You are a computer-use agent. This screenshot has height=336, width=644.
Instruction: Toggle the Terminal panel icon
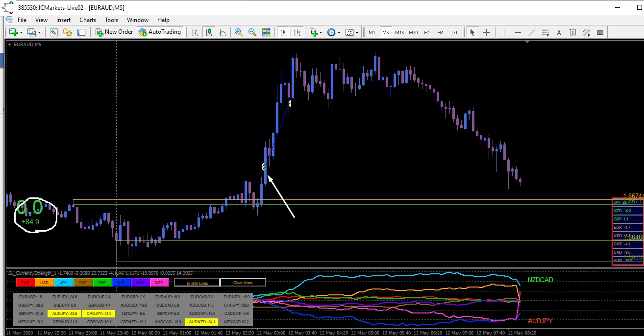point(81,32)
